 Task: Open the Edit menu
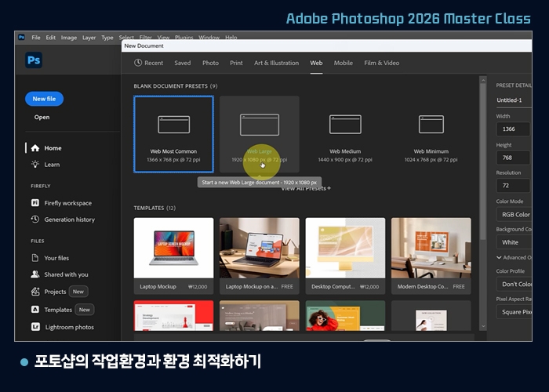50,38
